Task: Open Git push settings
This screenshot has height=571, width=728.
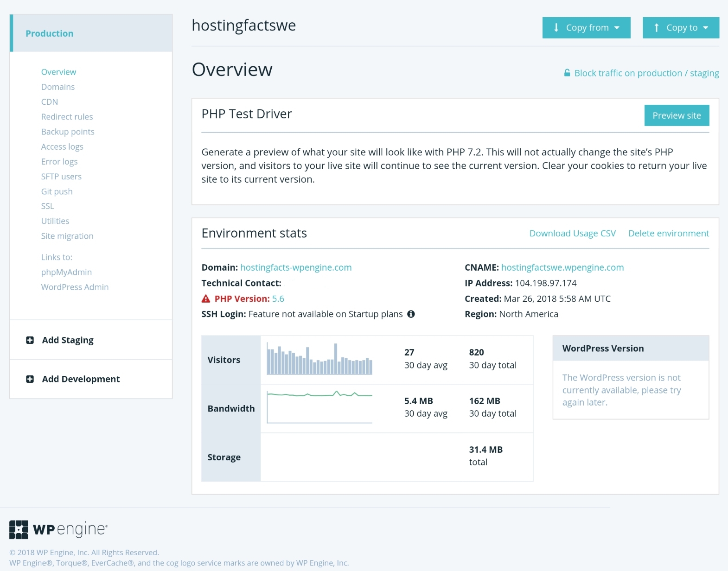Action: (57, 191)
